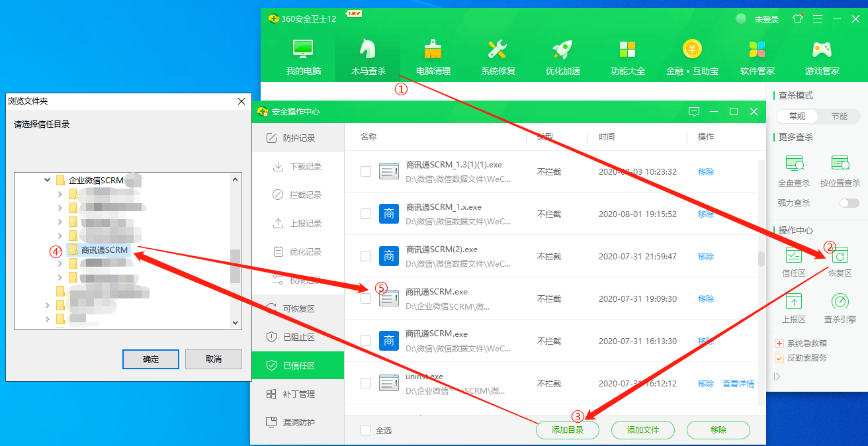868x446 pixels.
Task: Open 系统修复 system repair
Action: click(x=498, y=58)
